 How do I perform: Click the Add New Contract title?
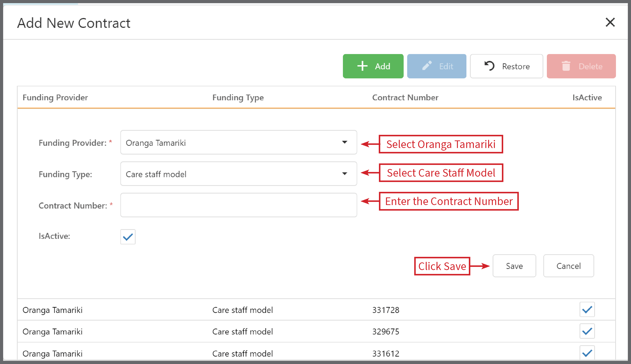pos(74,23)
